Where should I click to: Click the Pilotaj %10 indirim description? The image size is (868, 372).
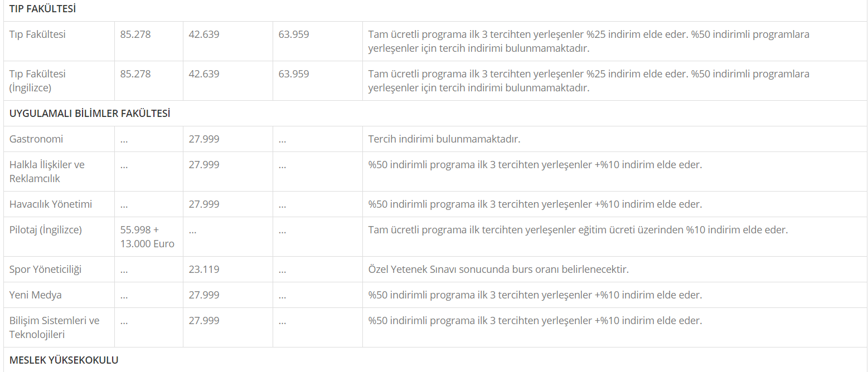click(x=578, y=230)
